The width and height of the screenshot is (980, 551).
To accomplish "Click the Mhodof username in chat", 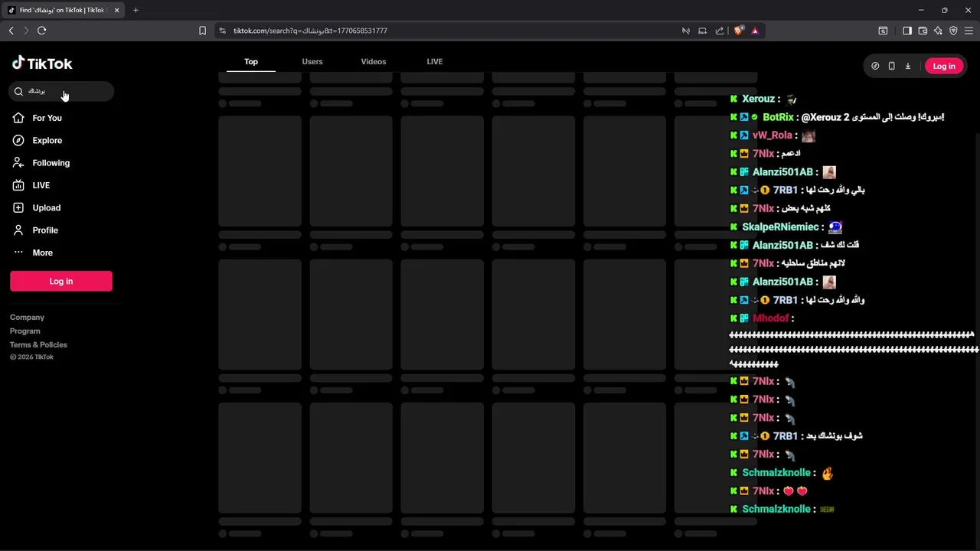I will (770, 318).
